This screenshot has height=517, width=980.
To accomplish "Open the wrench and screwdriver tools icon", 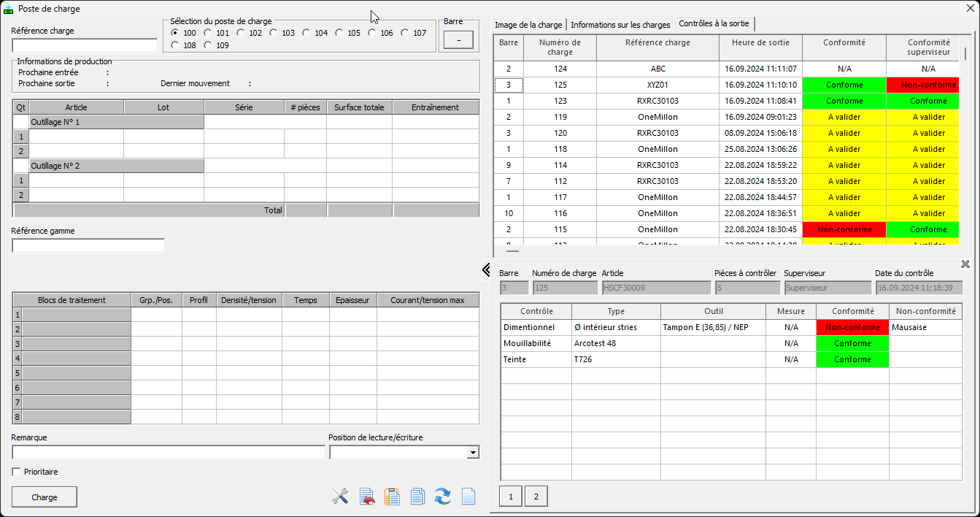I will tap(340, 497).
